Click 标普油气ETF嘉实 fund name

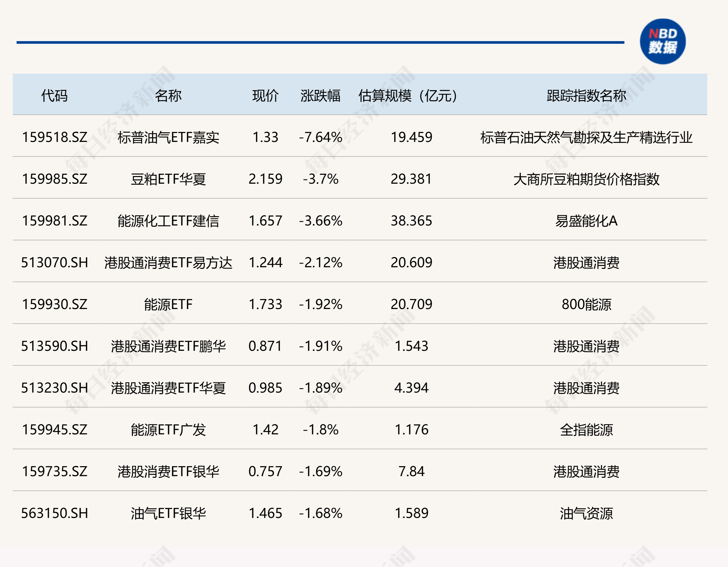[168, 137]
